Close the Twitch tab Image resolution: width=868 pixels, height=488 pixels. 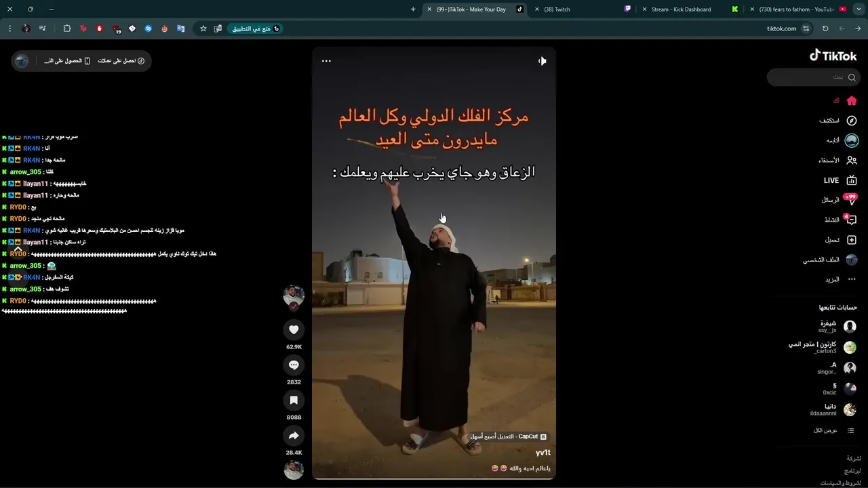point(537,9)
